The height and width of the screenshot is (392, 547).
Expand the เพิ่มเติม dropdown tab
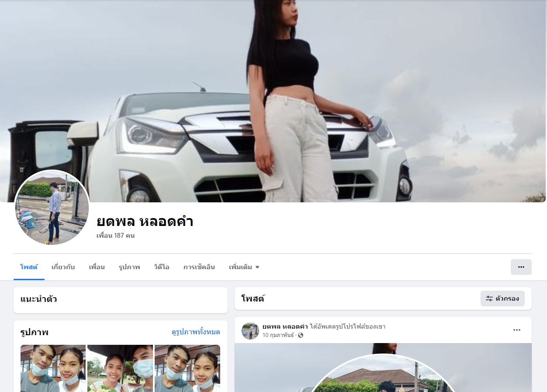tap(244, 267)
